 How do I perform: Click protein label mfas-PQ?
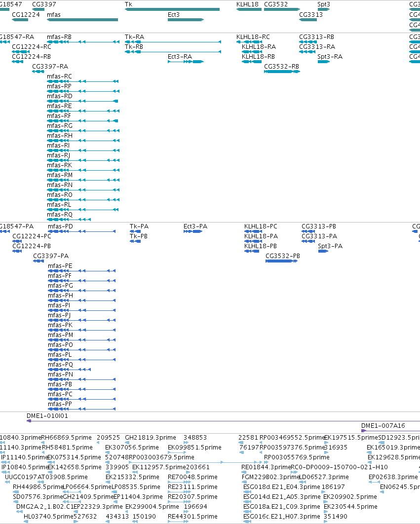pyautogui.click(x=60, y=365)
